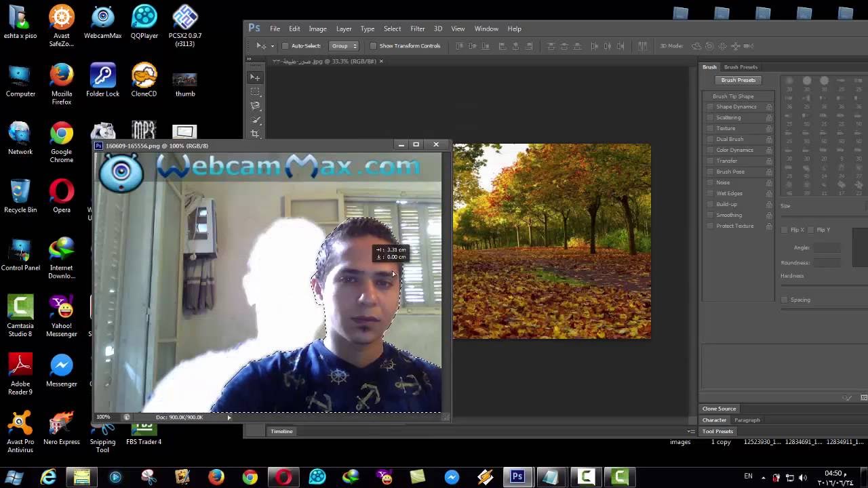Toggle Flip X checkbox
Viewport: 868px width, 488px height.
pos(785,230)
